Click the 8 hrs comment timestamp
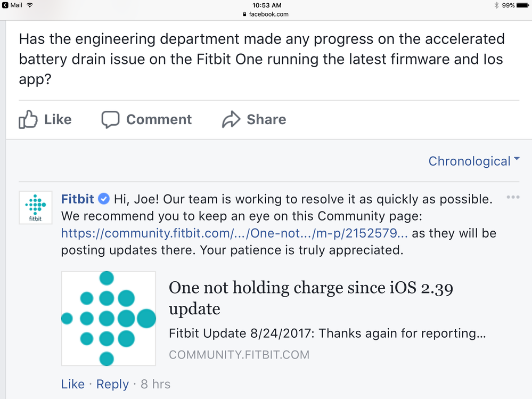The width and height of the screenshot is (532, 399). [x=155, y=384]
